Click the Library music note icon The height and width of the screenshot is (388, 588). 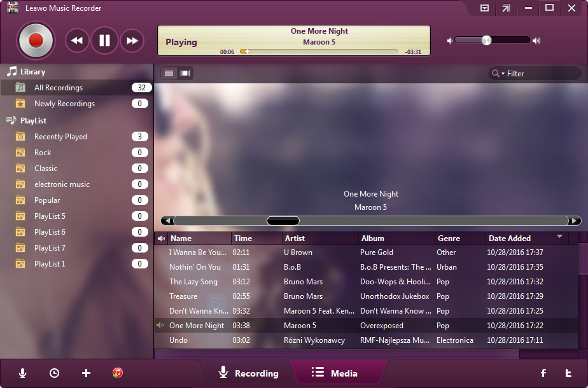point(12,71)
